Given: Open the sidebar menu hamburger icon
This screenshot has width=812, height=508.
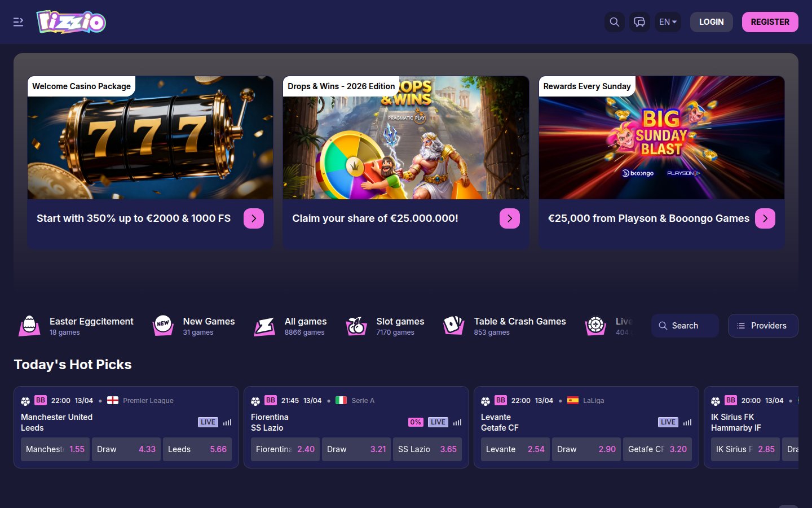Looking at the screenshot, I should [18, 22].
